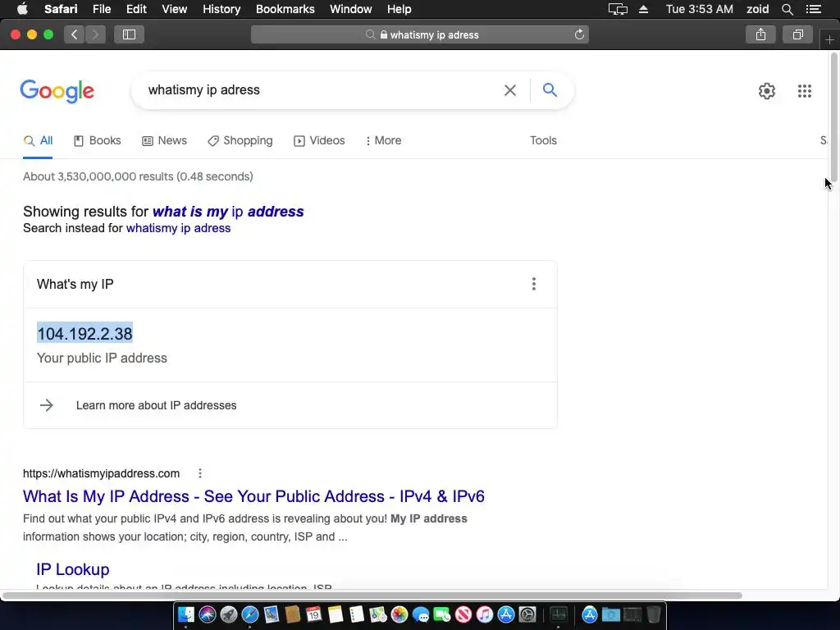Viewport: 840px width, 630px height.
Task: Switch to the Videos results tab
Action: point(319,141)
